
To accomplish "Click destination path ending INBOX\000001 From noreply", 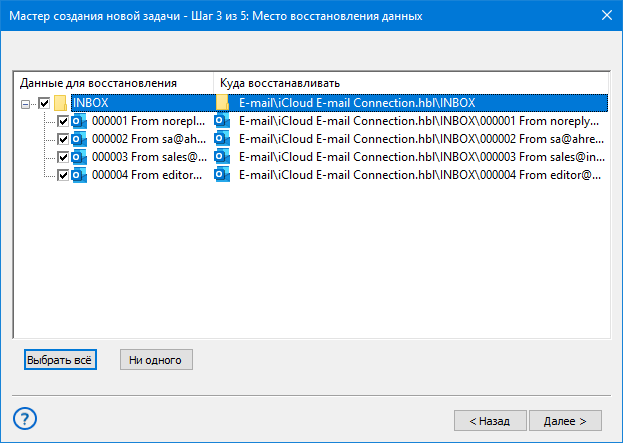I will (x=419, y=121).
